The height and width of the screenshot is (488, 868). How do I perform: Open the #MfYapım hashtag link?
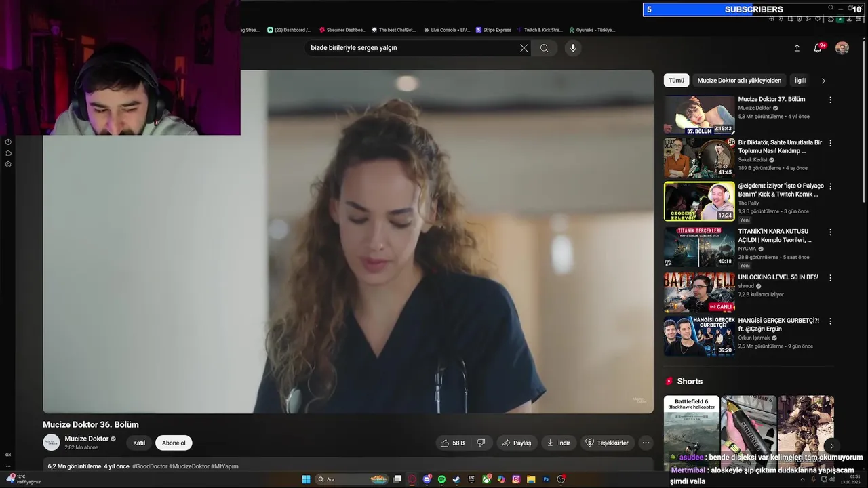pyautogui.click(x=224, y=466)
